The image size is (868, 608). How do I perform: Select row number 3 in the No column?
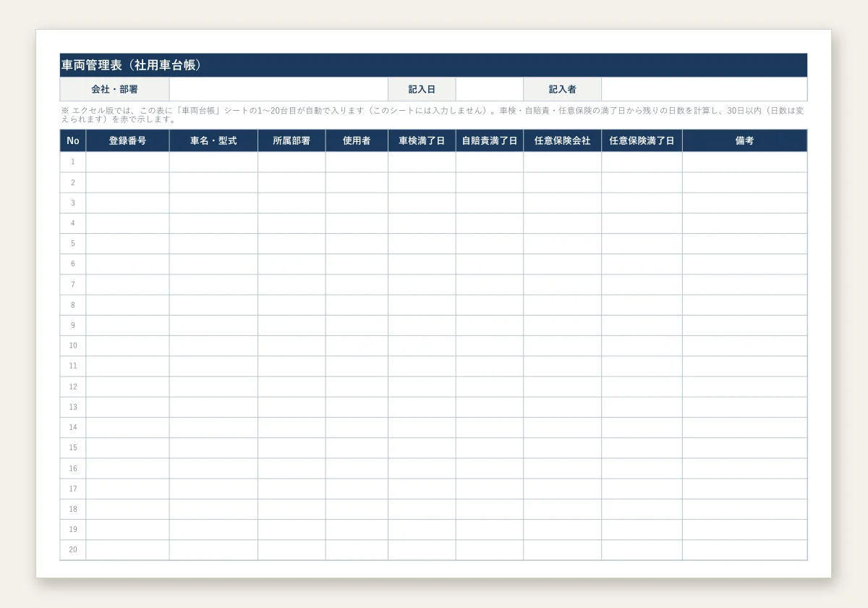pyautogui.click(x=73, y=203)
